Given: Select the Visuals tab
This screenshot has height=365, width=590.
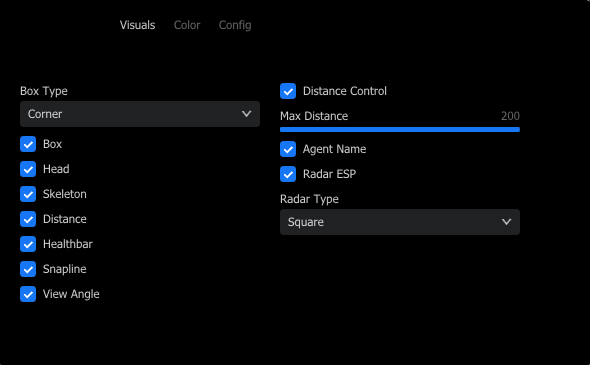Looking at the screenshot, I should click(x=137, y=25).
